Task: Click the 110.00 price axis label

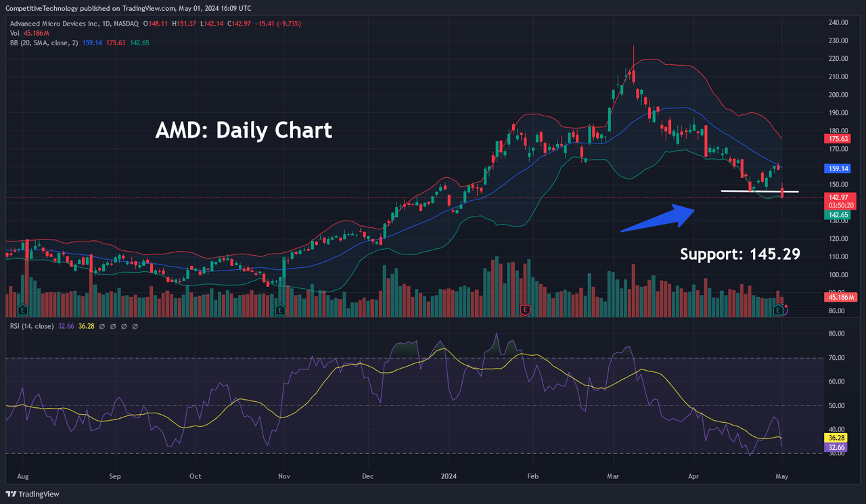Action: 838,257
